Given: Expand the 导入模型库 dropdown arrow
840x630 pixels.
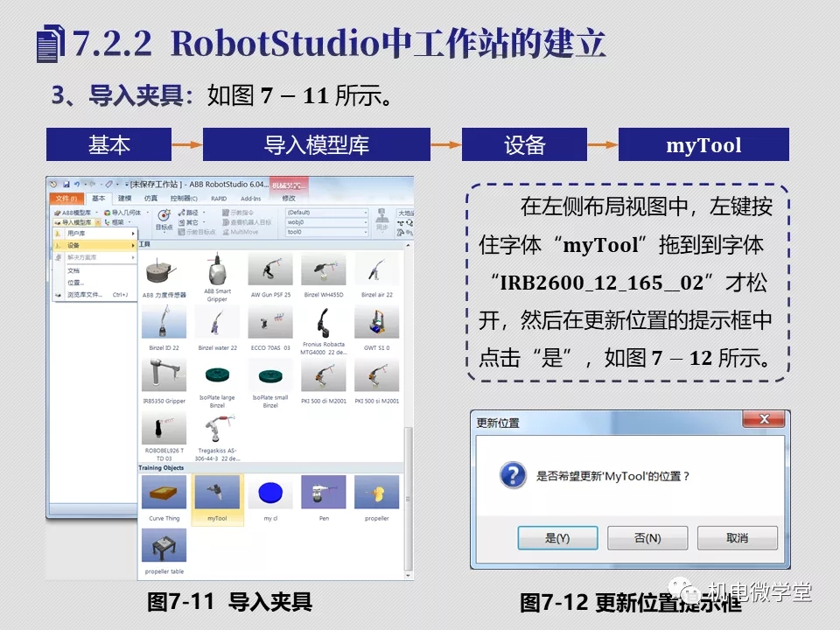Looking at the screenshot, I should click(x=98, y=221).
